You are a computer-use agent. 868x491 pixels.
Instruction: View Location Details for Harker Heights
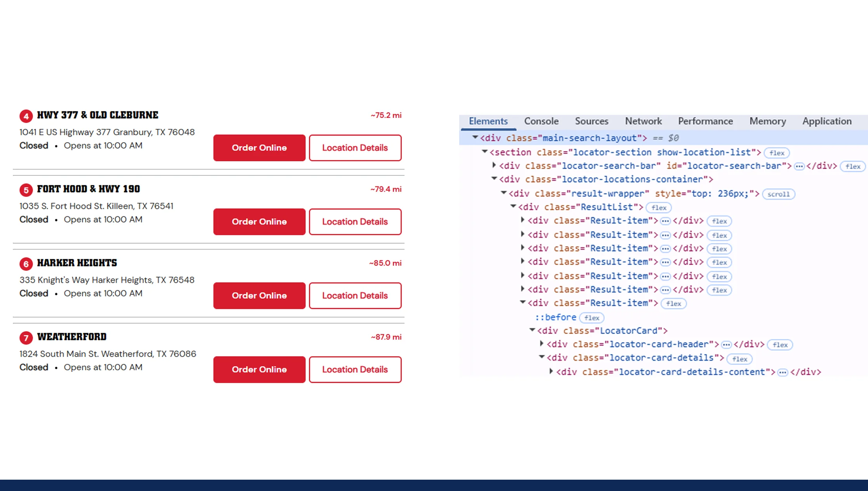[x=355, y=296]
